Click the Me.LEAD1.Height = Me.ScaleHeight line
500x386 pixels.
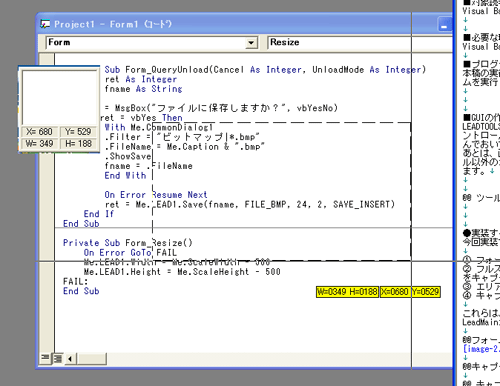click(182, 272)
